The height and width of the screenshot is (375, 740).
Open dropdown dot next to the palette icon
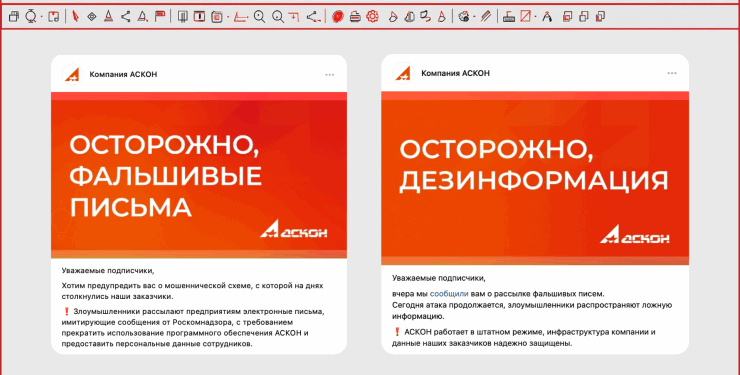coord(474,17)
